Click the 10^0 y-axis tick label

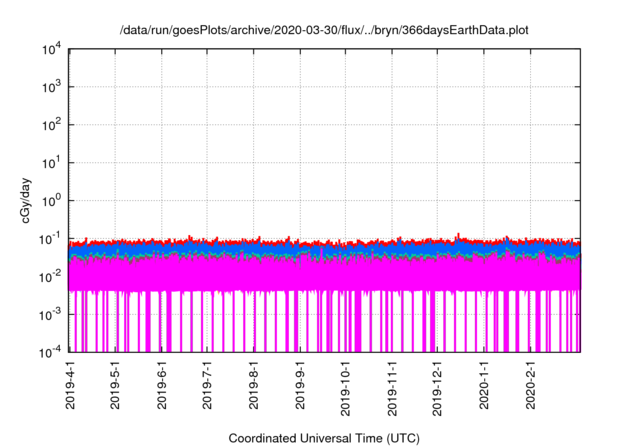pyautogui.click(x=51, y=201)
